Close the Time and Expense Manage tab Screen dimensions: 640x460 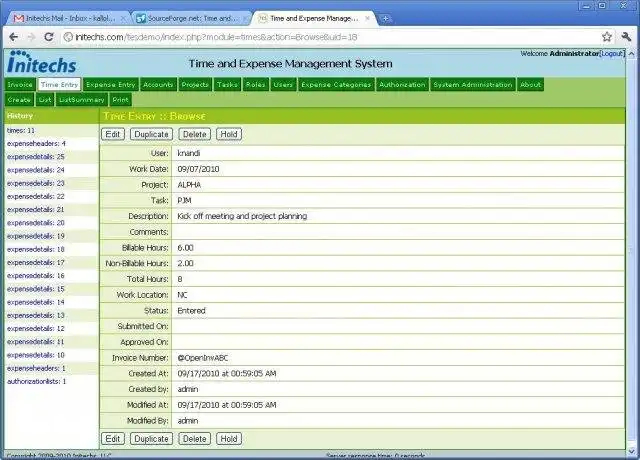click(367, 18)
